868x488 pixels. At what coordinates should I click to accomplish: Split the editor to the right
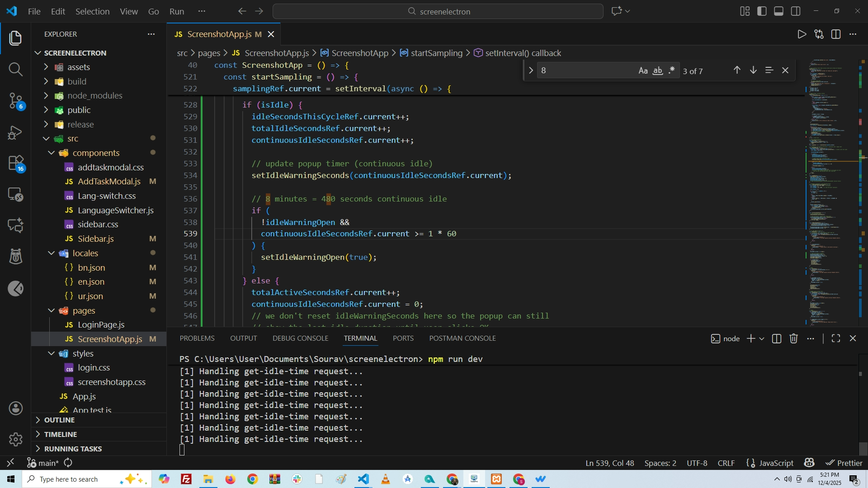836,34
